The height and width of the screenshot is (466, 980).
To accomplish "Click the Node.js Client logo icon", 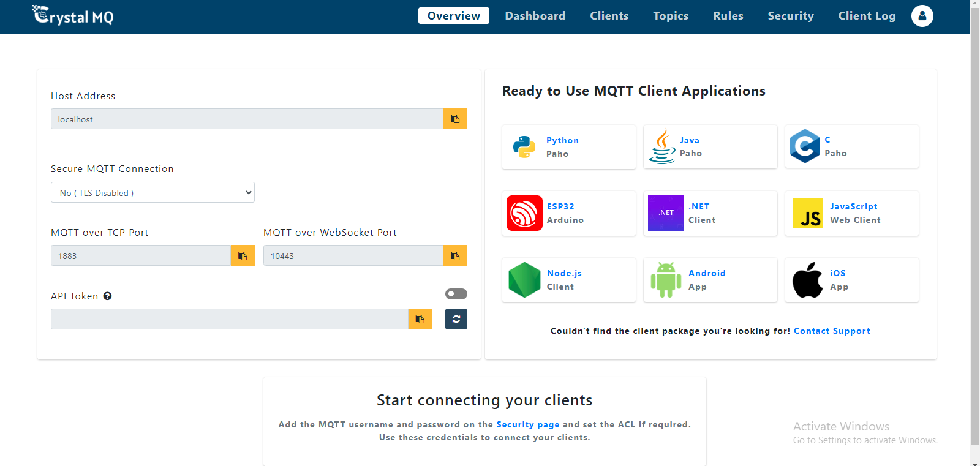I will point(524,280).
